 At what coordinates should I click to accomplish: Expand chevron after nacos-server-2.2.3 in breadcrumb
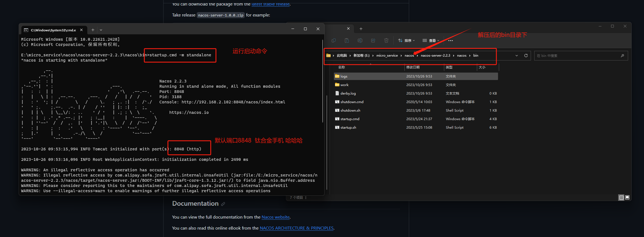(454, 56)
